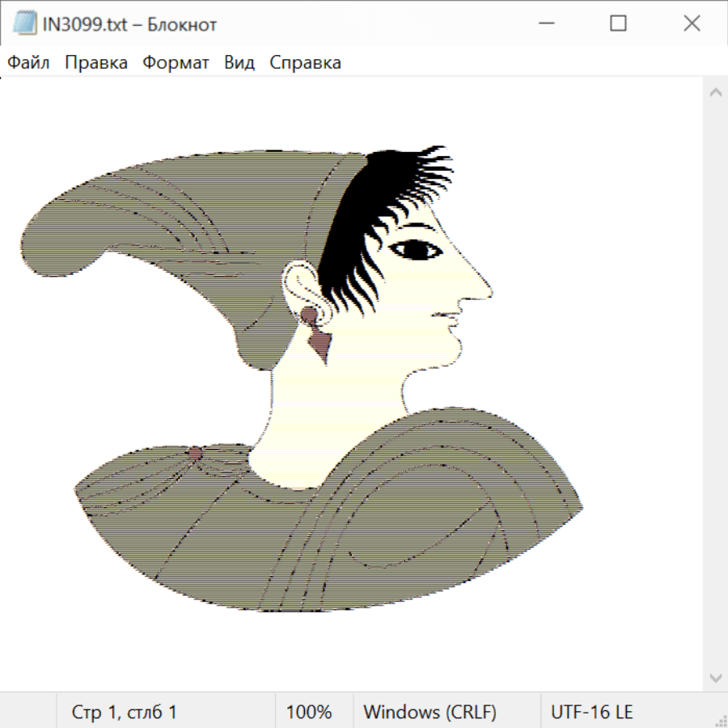Open the Файл menu
The width and height of the screenshot is (728, 728).
click(x=29, y=63)
